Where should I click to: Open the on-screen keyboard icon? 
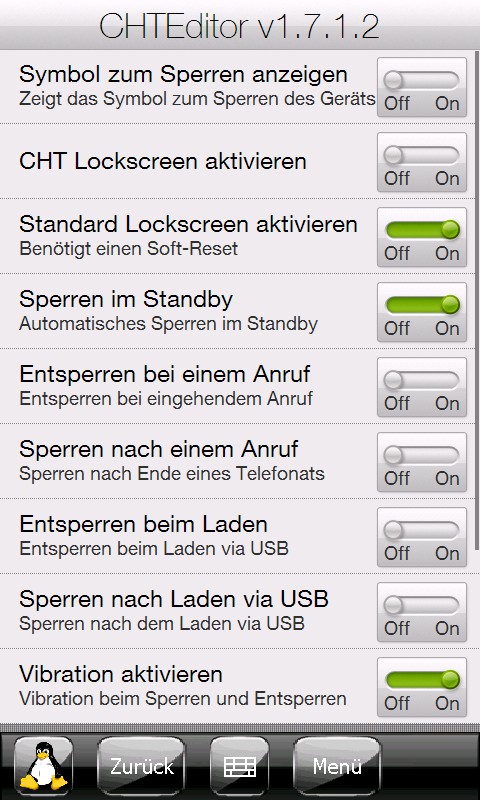239,765
